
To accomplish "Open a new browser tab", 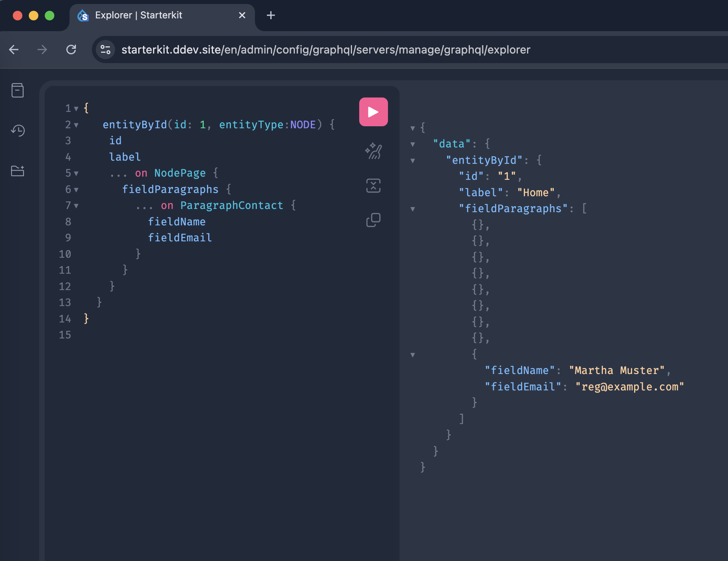I will tap(271, 15).
